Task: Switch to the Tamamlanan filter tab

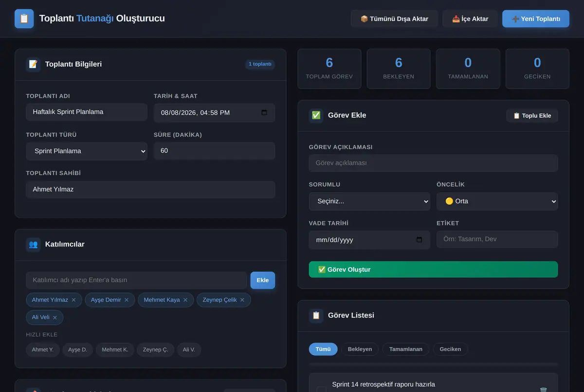Action: (x=406, y=349)
